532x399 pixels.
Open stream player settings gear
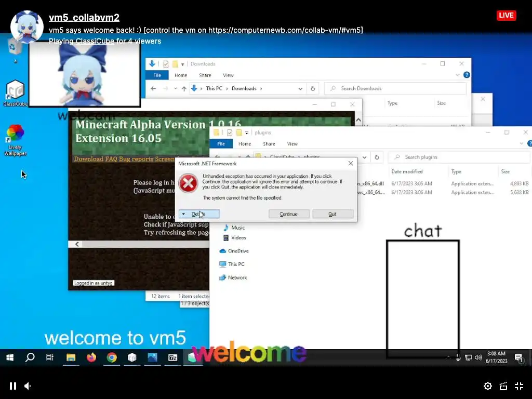[x=487, y=386]
